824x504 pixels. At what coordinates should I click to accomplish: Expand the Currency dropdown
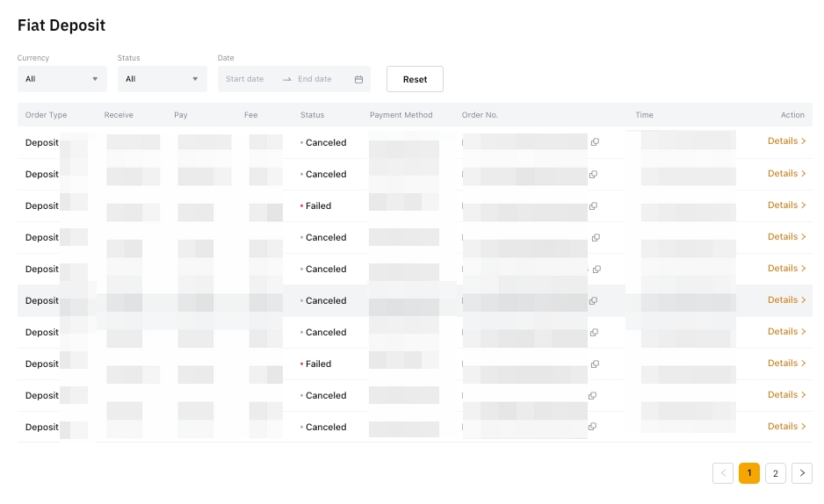pyautogui.click(x=61, y=79)
